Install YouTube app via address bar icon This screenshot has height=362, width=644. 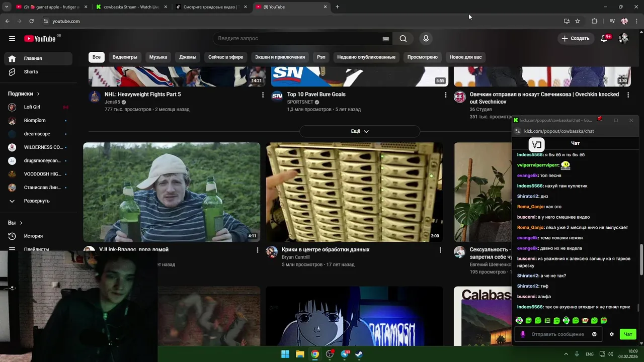tap(567, 21)
